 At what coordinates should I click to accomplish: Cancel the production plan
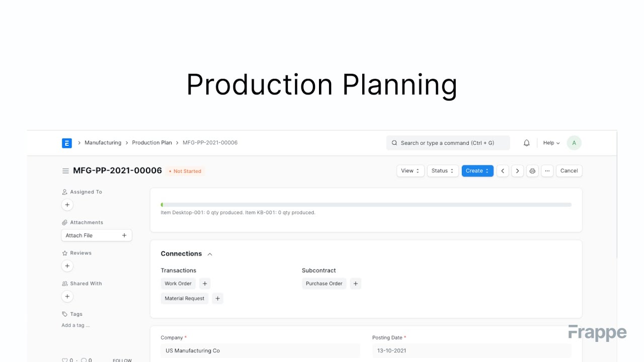click(x=569, y=171)
